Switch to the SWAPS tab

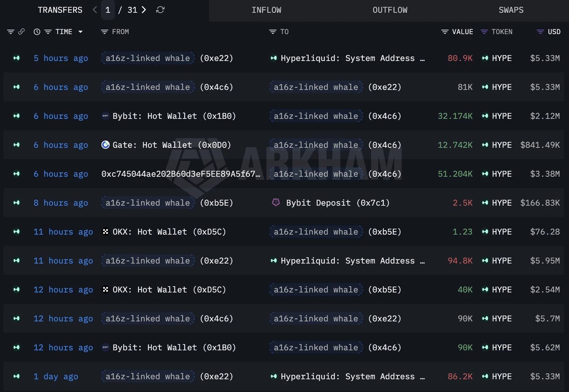[x=511, y=10]
